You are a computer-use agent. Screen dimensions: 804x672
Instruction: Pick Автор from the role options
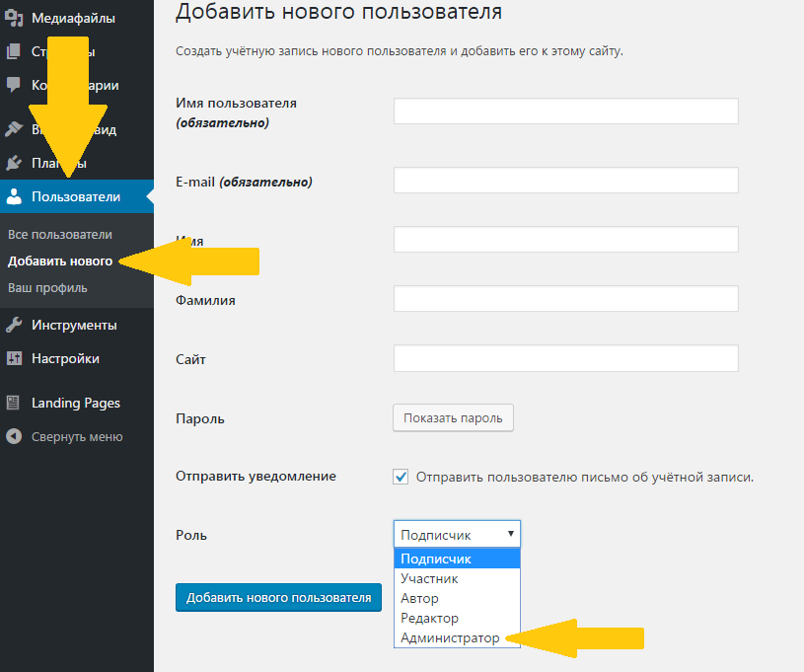point(419,598)
